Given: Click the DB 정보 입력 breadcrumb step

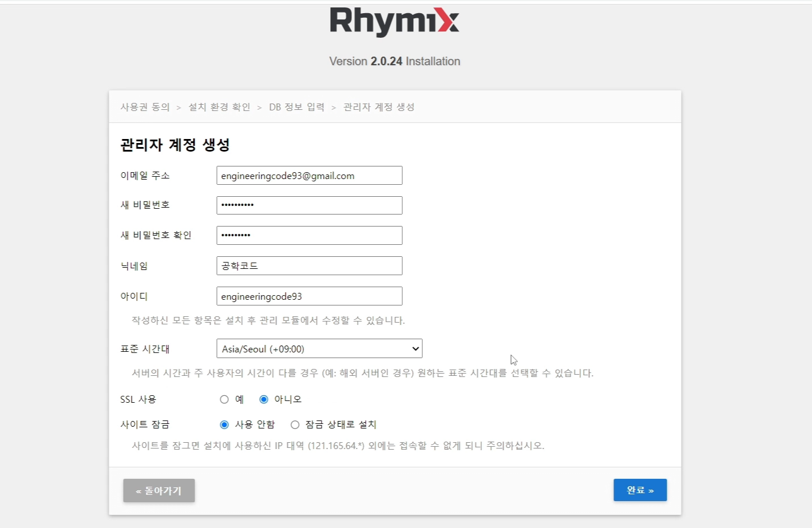Looking at the screenshot, I should (x=296, y=107).
